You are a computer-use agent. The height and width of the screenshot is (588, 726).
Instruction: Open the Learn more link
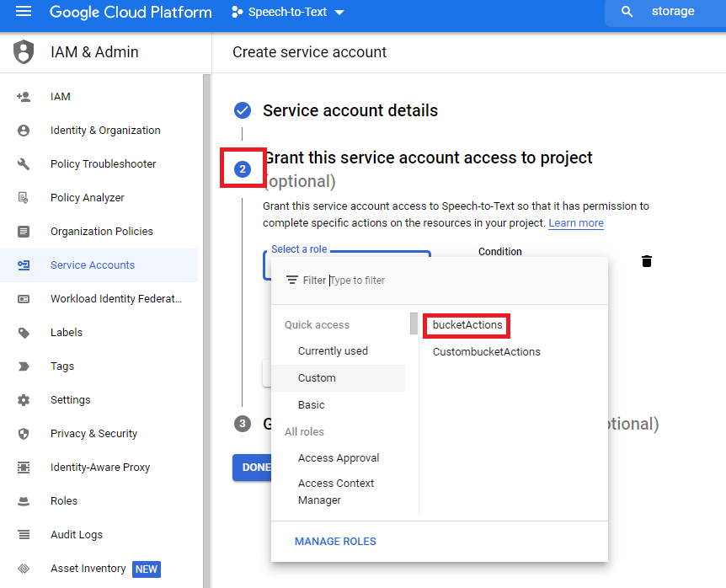575,223
